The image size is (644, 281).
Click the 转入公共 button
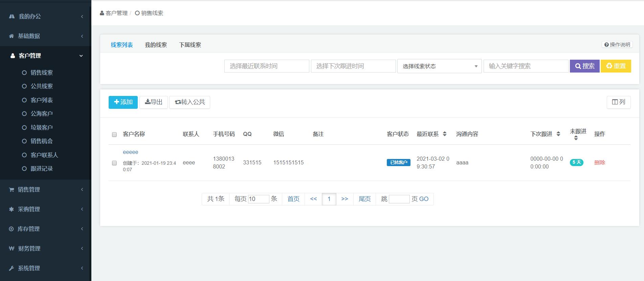click(190, 102)
